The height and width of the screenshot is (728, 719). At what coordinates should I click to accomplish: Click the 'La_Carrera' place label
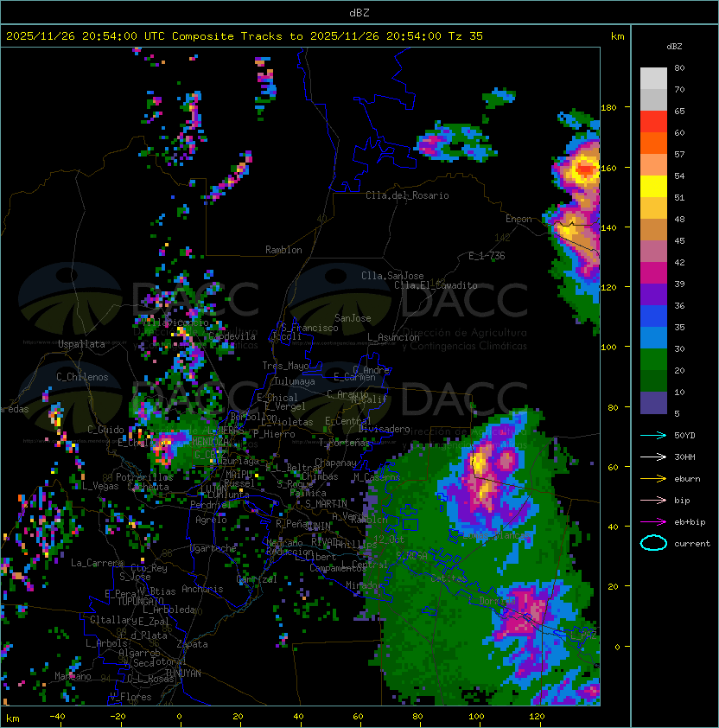(x=97, y=563)
